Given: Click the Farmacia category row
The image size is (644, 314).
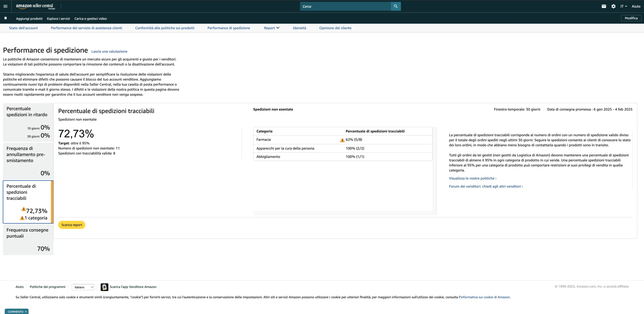Looking at the screenshot, I should click(343, 140).
